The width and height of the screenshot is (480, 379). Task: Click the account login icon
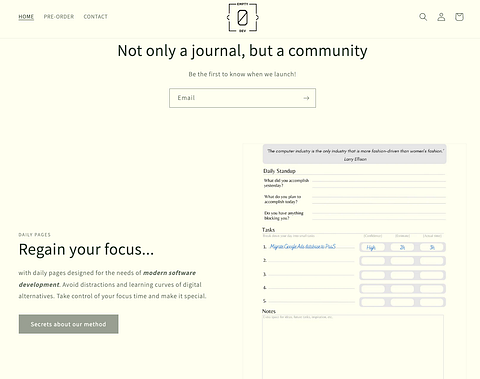(x=441, y=17)
